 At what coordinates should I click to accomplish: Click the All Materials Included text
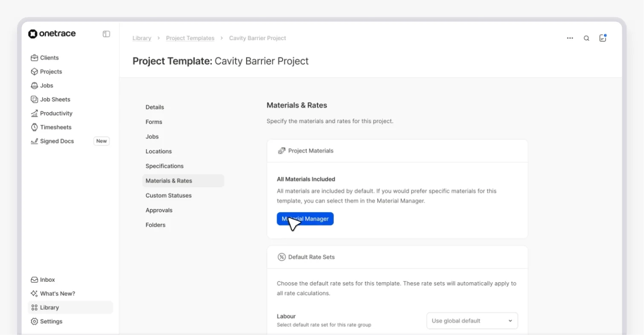tap(306, 179)
